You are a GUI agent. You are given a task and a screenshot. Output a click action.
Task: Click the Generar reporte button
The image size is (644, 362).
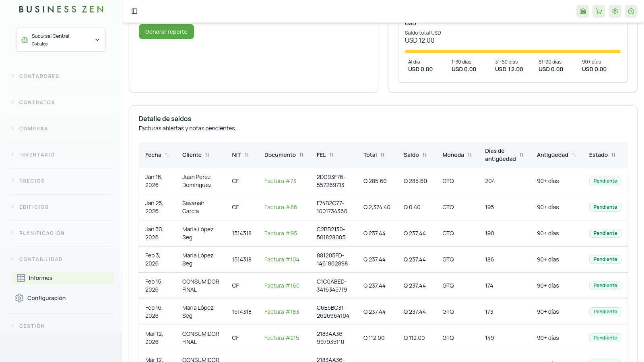[166, 32]
